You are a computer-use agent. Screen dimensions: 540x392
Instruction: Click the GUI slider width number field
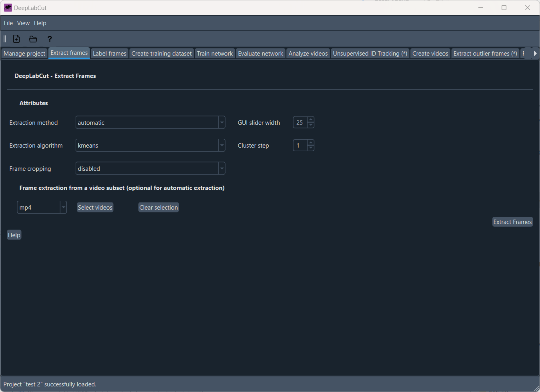[x=300, y=122]
